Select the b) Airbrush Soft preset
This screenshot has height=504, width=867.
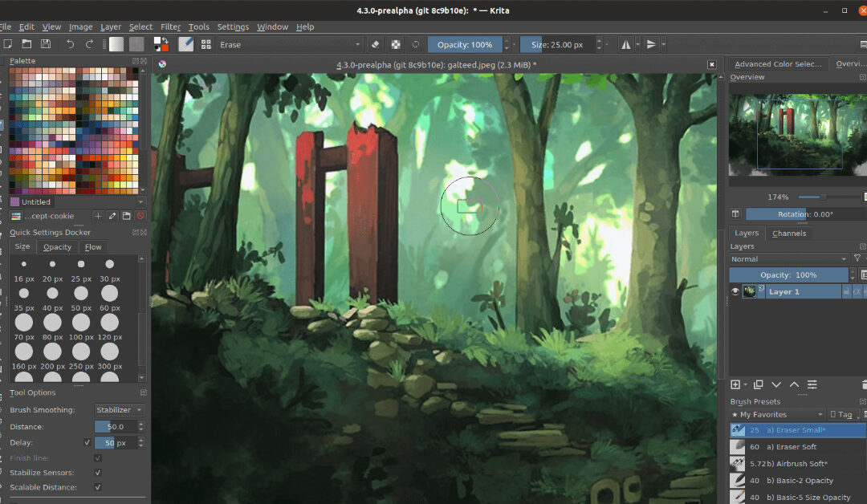798,464
